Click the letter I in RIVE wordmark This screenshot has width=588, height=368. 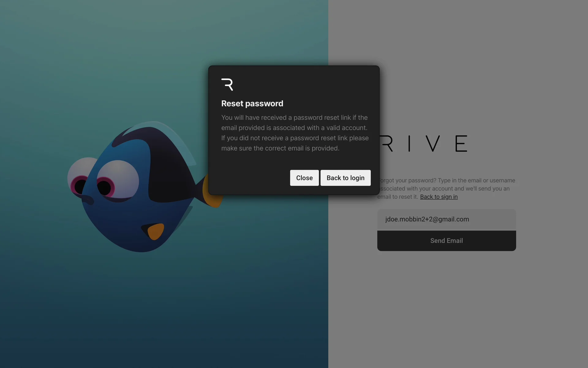409,144
